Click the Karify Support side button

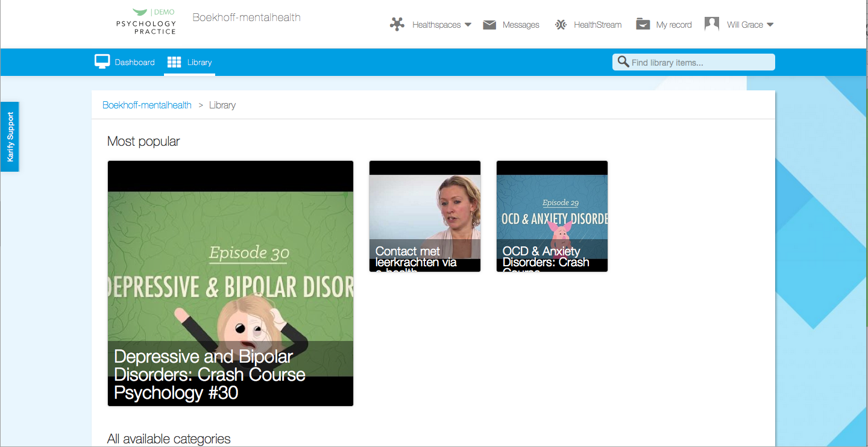coord(10,137)
